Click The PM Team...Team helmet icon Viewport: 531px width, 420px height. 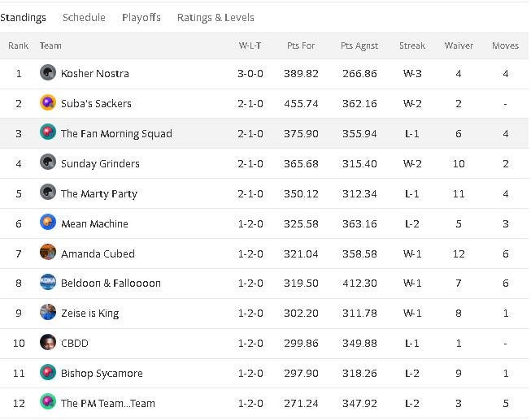pyautogui.click(x=48, y=402)
